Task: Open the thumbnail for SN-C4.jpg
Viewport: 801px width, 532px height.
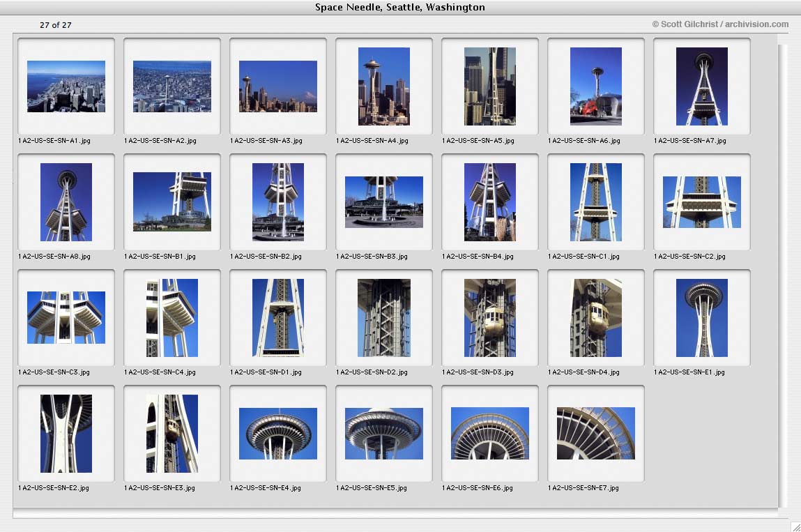Action: coord(172,318)
